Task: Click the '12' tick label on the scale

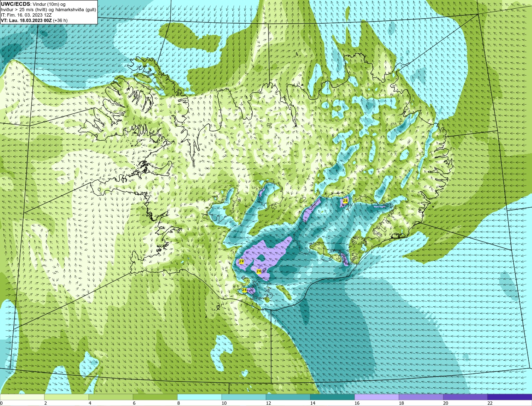Action: coord(268,403)
